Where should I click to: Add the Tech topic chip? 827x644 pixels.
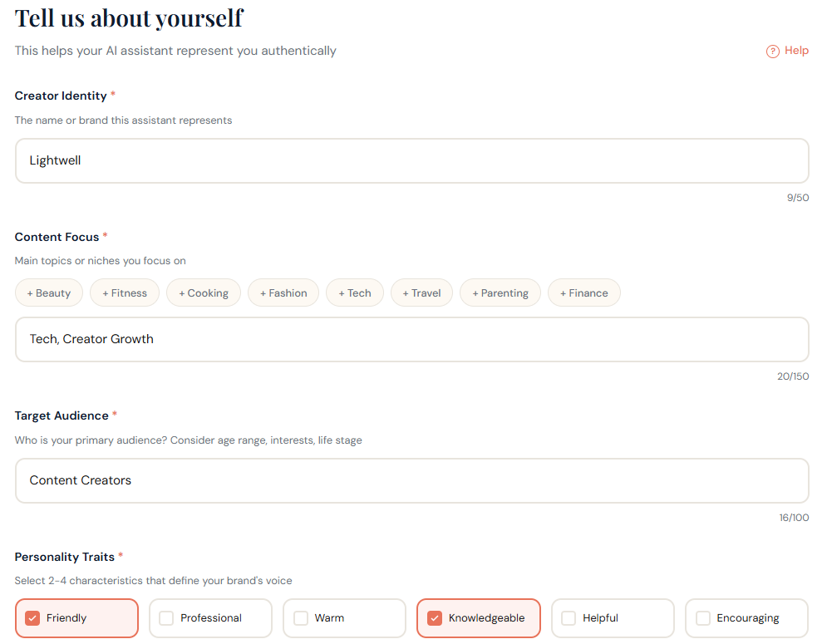coord(354,293)
